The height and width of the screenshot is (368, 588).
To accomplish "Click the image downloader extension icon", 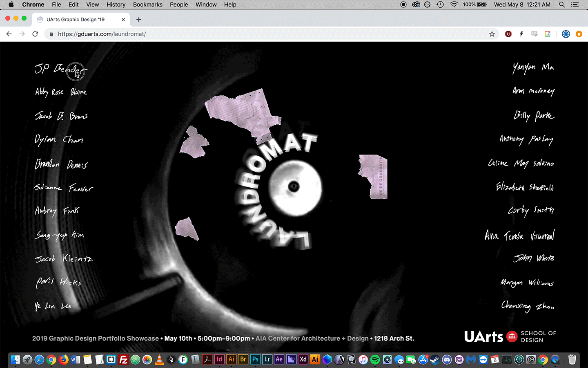I will pos(548,34).
